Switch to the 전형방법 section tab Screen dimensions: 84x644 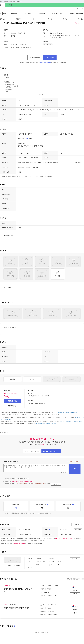click(65, 19)
